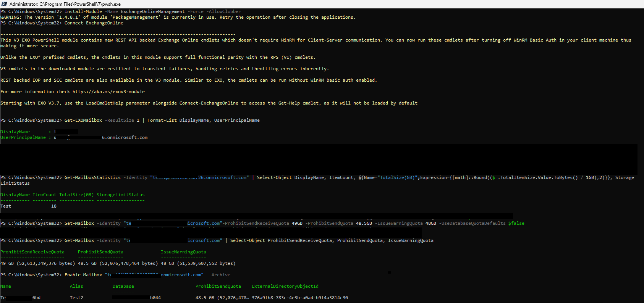Click the title text 'Administrator: C:\Program Files\PowerShell\7\pwsh.exe'
This screenshot has width=644, height=303.
point(65,4)
